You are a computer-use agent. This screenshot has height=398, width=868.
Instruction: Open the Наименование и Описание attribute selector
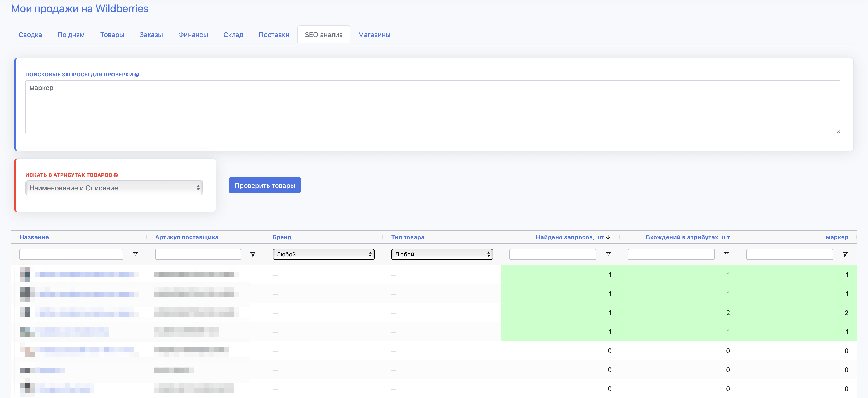click(x=114, y=188)
